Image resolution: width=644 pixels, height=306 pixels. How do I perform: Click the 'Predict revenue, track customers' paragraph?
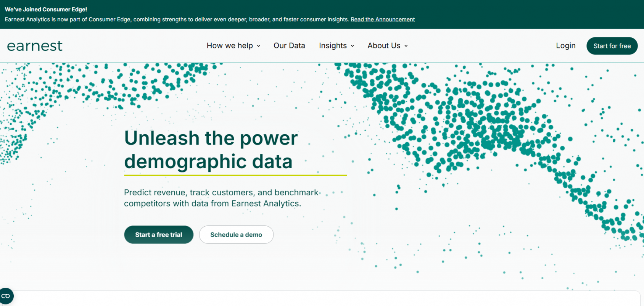click(x=221, y=198)
